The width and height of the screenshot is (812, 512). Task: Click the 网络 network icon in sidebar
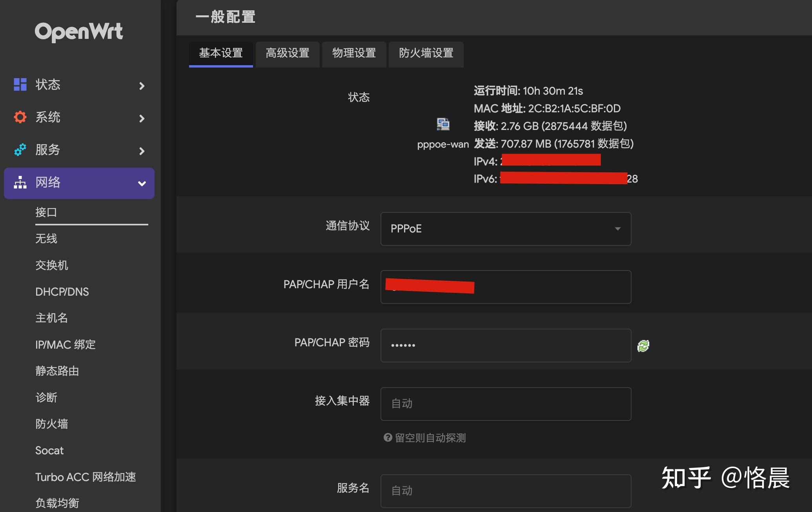click(x=20, y=183)
